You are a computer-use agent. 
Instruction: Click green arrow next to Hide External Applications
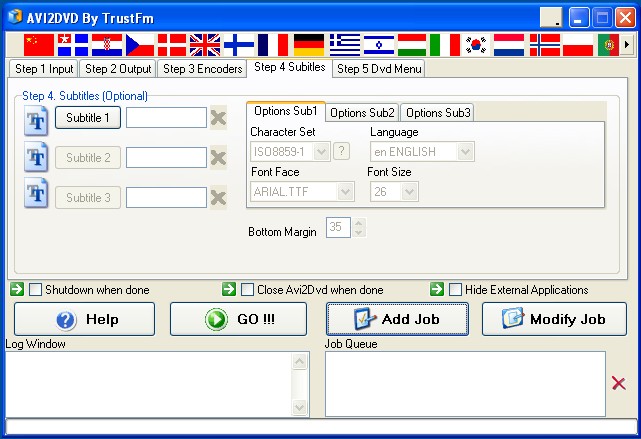coord(437,289)
